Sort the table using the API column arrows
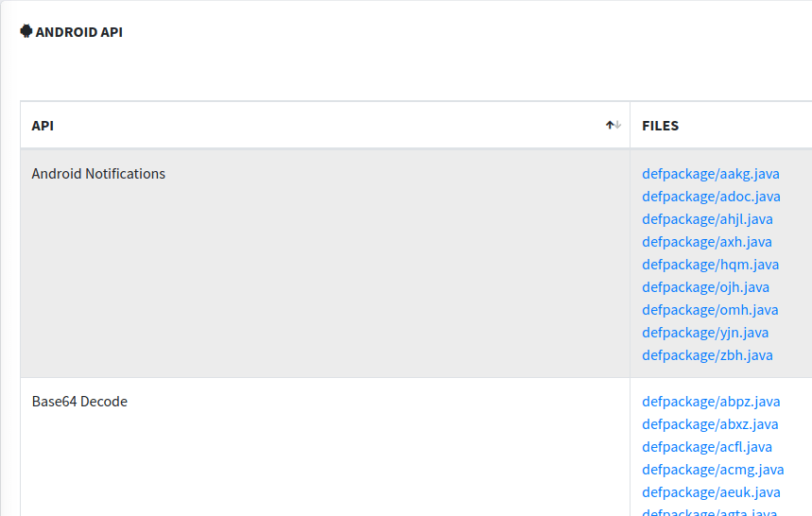Image resolution: width=812 pixels, height=516 pixels. pos(613,126)
